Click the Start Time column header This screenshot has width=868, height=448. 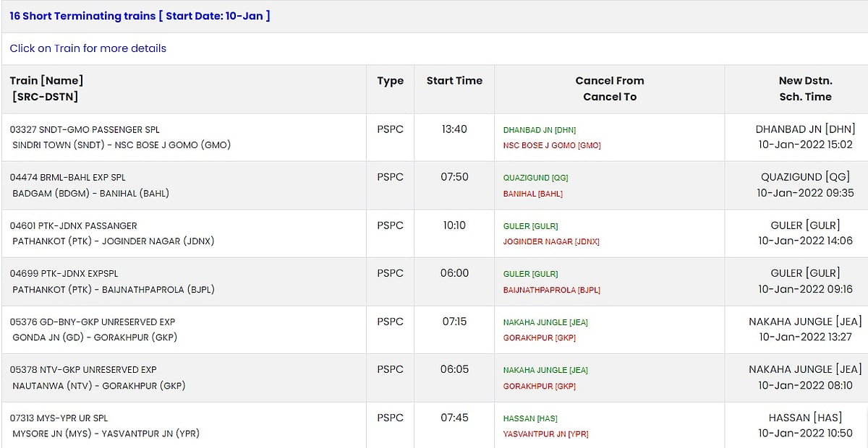point(454,81)
